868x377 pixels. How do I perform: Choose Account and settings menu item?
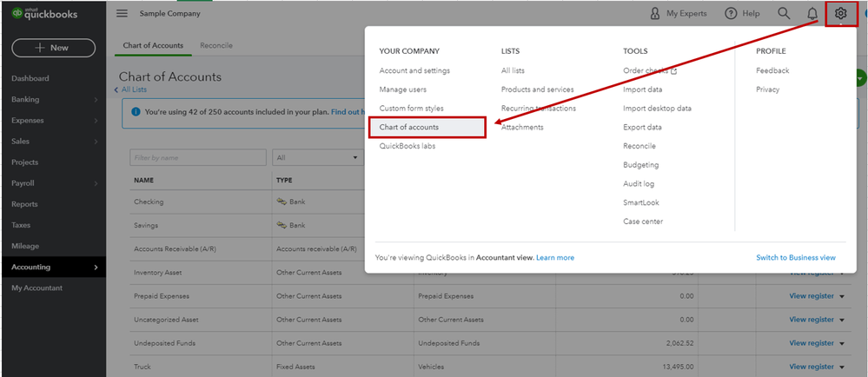(414, 71)
